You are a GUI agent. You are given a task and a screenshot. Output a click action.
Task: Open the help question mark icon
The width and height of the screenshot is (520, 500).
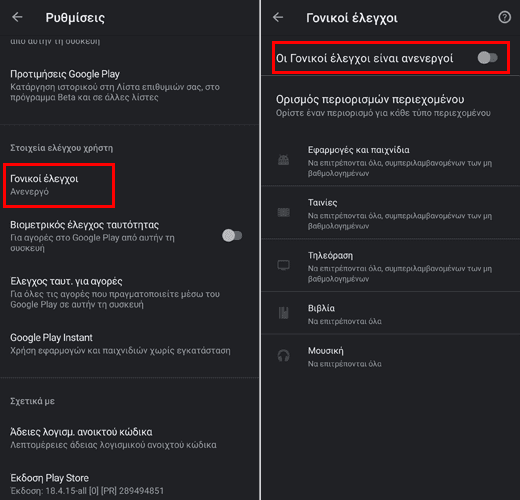[x=504, y=17]
